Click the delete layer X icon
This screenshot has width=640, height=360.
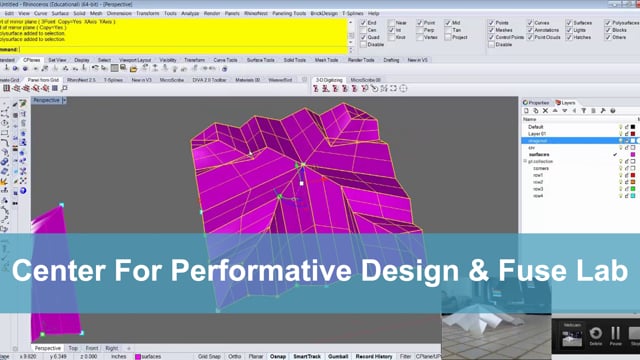pyautogui.click(x=545, y=111)
